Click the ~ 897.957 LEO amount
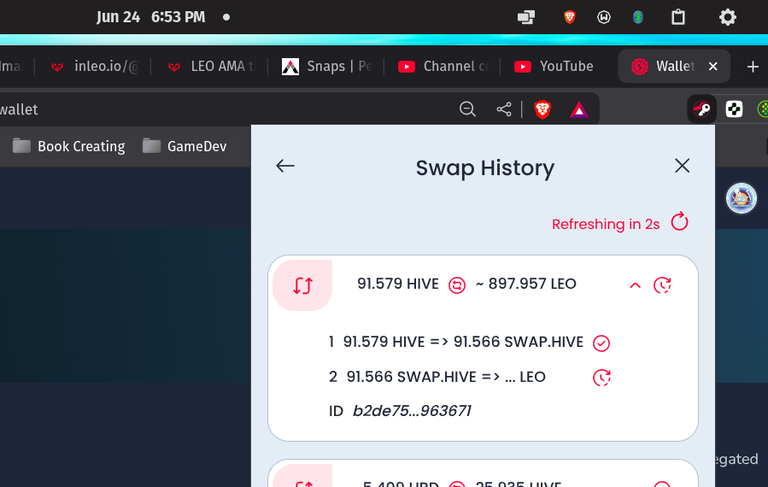This screenshot has height=487, width=768. pos(526,284)
